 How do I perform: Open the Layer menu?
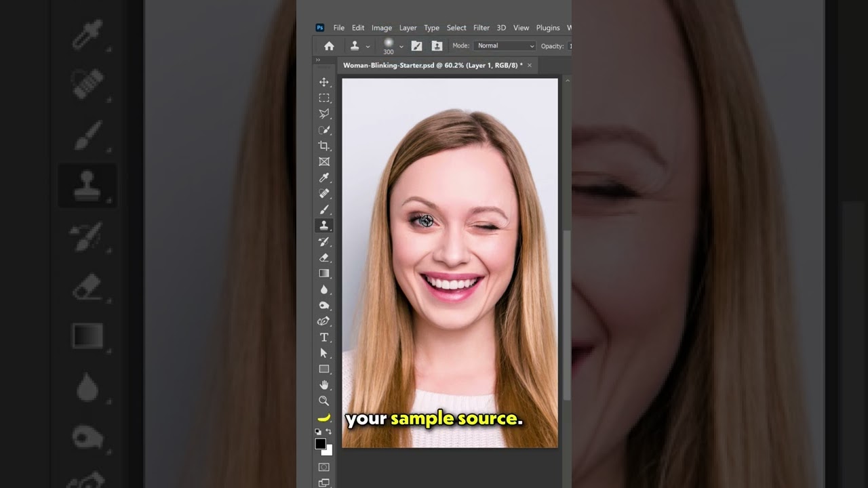[408, 28]
